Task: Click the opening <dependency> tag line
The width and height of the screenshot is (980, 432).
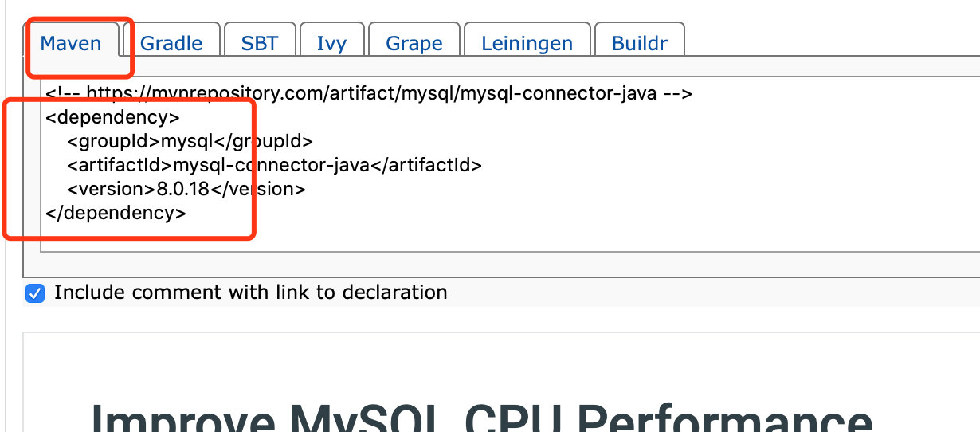Action: coord(112,117)
